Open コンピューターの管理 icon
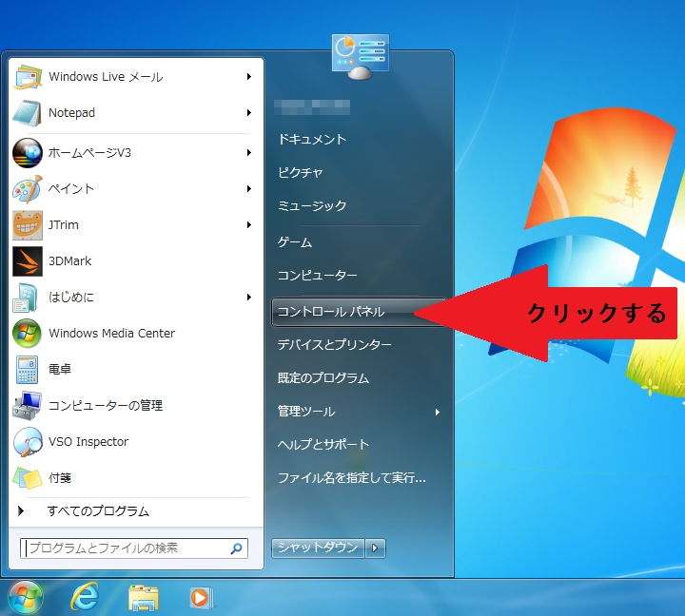 pyautogui.click(x=27, y=406)
